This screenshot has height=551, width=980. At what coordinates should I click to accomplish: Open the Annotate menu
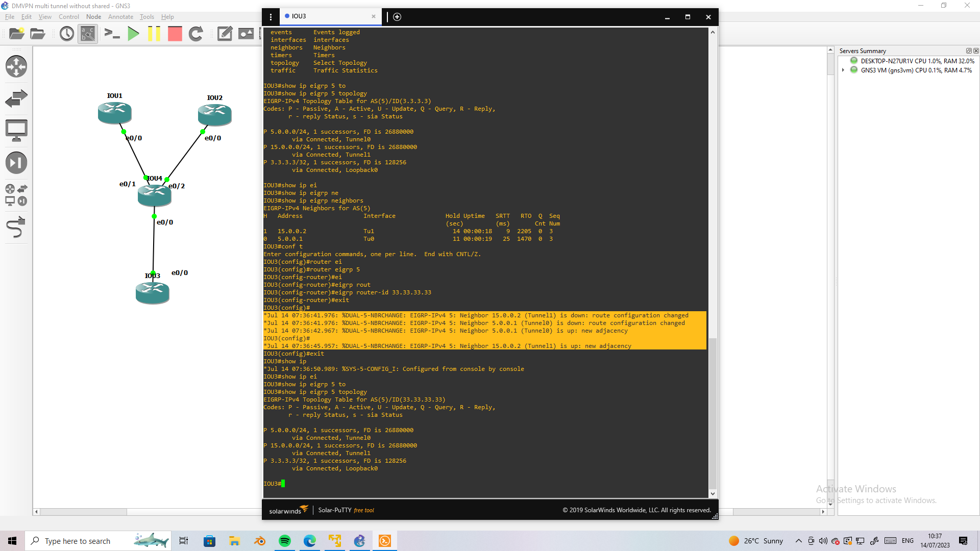[120, 16]
